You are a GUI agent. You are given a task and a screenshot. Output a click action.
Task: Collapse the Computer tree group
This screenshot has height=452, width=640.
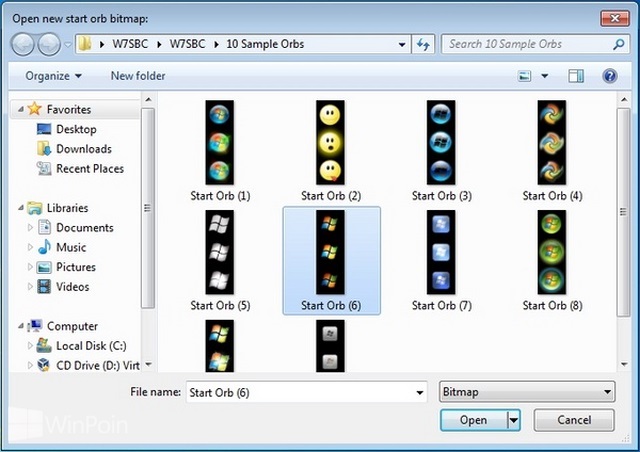click(x=20, y=326)
